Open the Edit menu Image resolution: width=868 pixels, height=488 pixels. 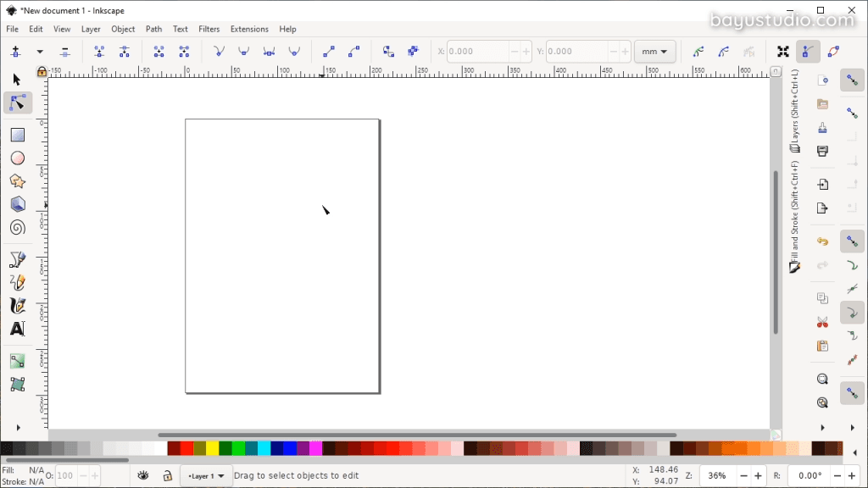tap(36, 29)
